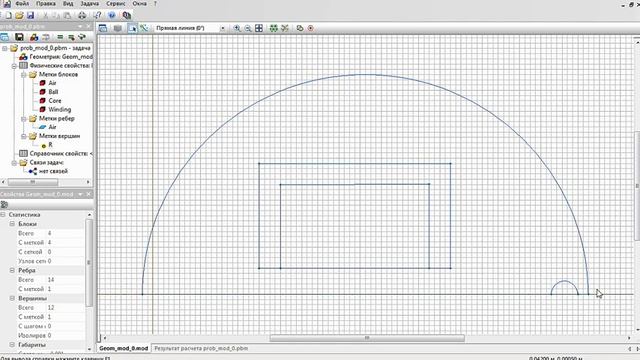Create a new file with the blank page icon
The height and width of the screenshot is (360, 640).
(x=9, y=16)
